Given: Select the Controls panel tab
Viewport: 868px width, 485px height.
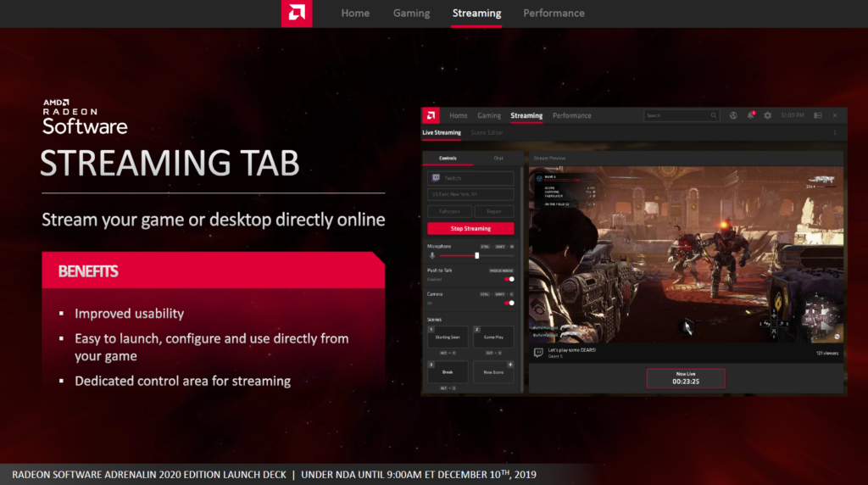Looking at the screenshot, I should (x=448, y=159).
